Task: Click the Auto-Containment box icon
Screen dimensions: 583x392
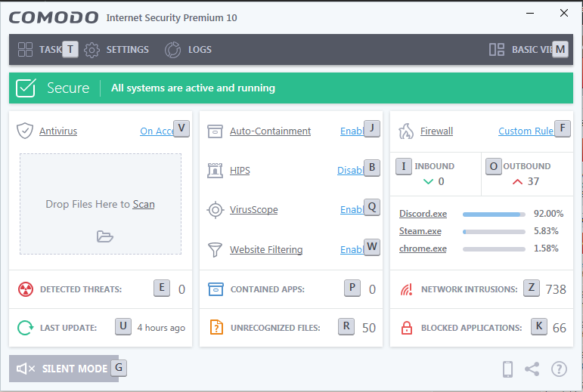Action: point(215,131)
